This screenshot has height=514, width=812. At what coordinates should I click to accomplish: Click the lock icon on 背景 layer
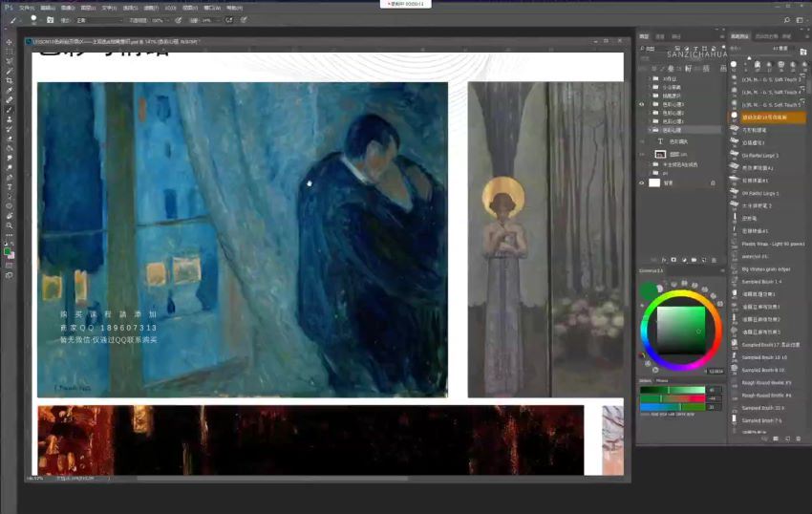point(713,182)
